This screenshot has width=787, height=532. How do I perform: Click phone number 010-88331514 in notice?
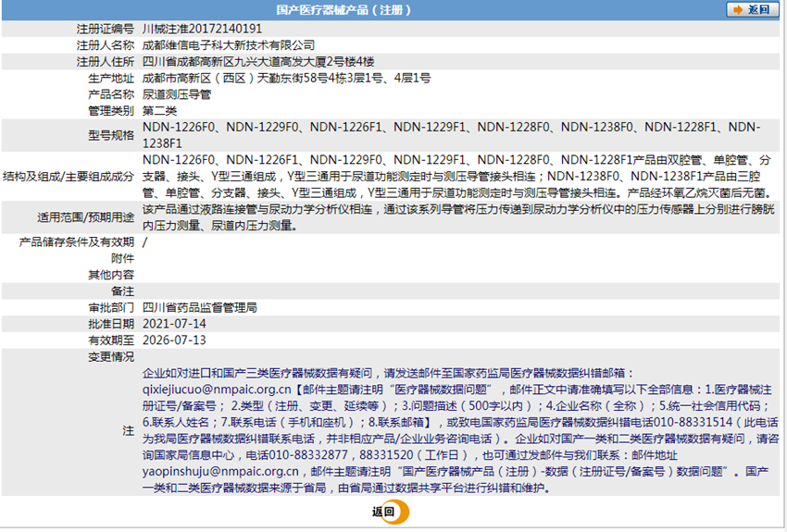[x=693, y=422]
